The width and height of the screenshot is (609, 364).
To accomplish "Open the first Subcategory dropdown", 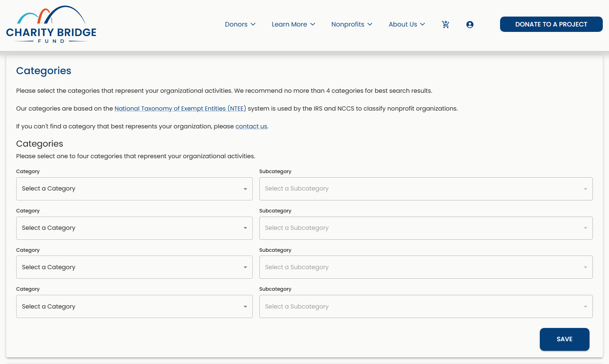I will (x=426, y=189).
